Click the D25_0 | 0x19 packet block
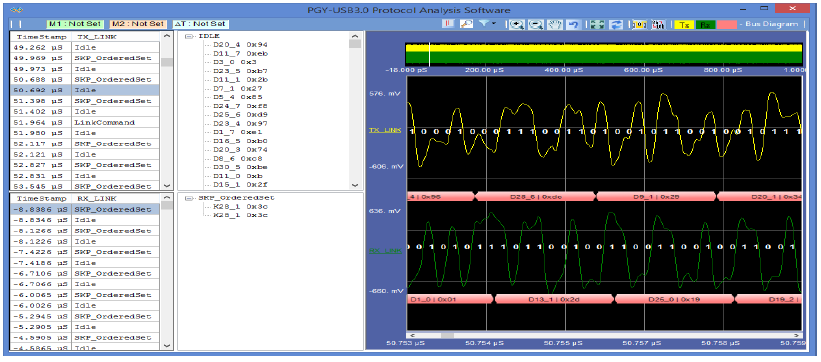Screen dimensions: 821x362 [x=674, y=299]
